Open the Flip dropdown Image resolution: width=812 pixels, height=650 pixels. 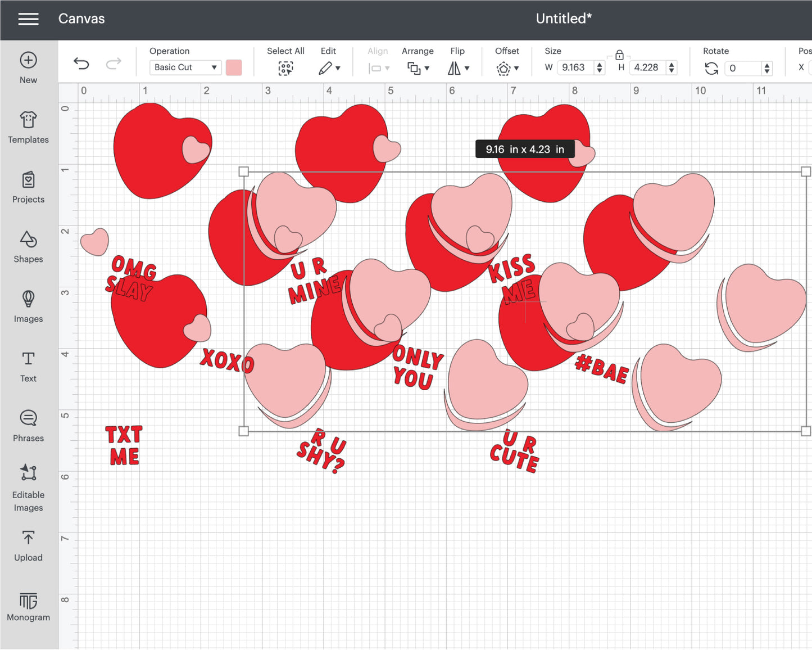[458, 68]
